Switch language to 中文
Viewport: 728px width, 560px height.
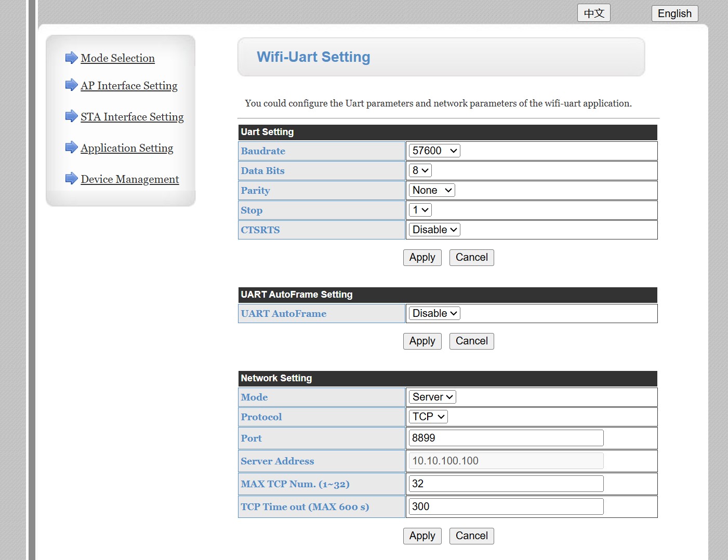point(593,13)
